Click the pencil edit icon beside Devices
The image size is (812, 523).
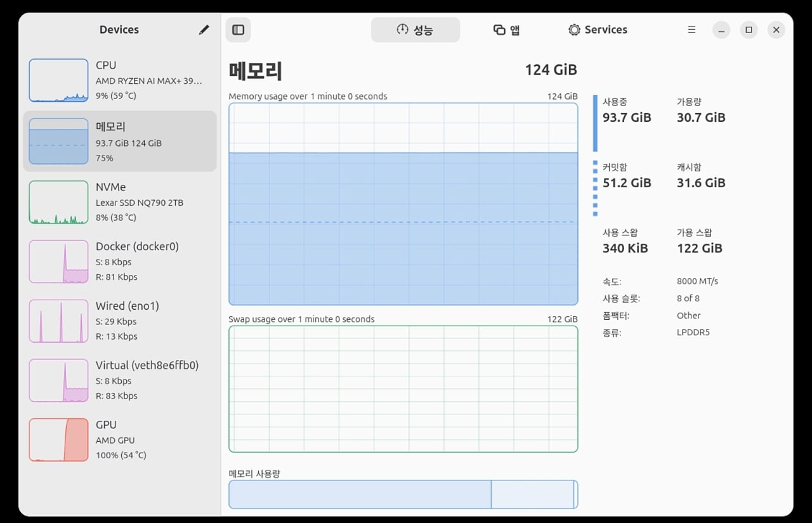click(204, 30)
